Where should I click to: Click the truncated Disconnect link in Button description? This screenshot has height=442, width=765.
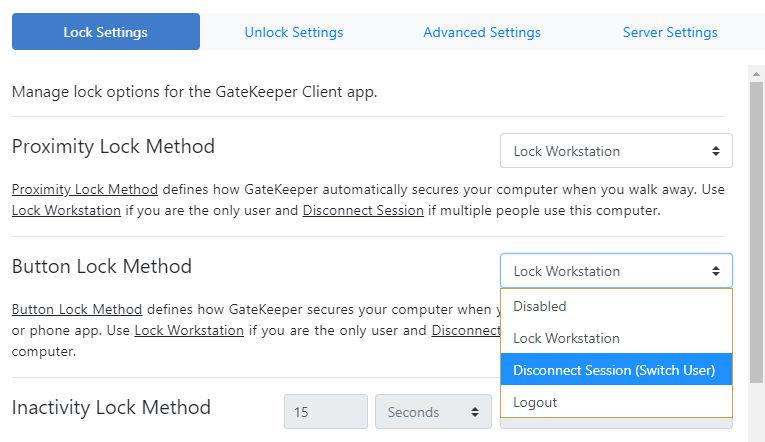tap(465, 330)
